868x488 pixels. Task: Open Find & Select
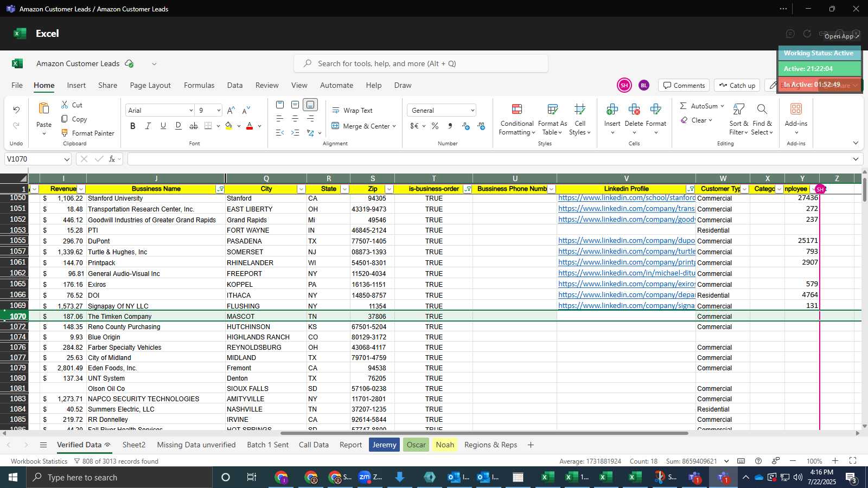coord(762,119)
